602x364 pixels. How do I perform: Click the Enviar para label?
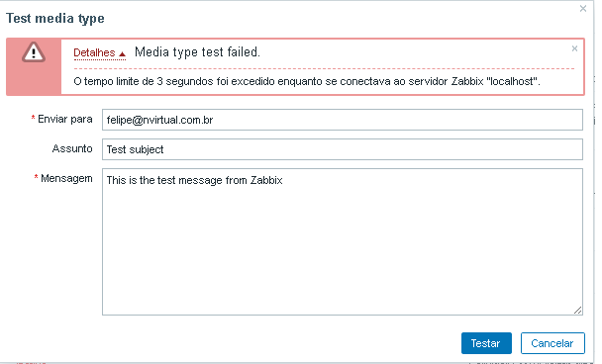tap(65, 120)
